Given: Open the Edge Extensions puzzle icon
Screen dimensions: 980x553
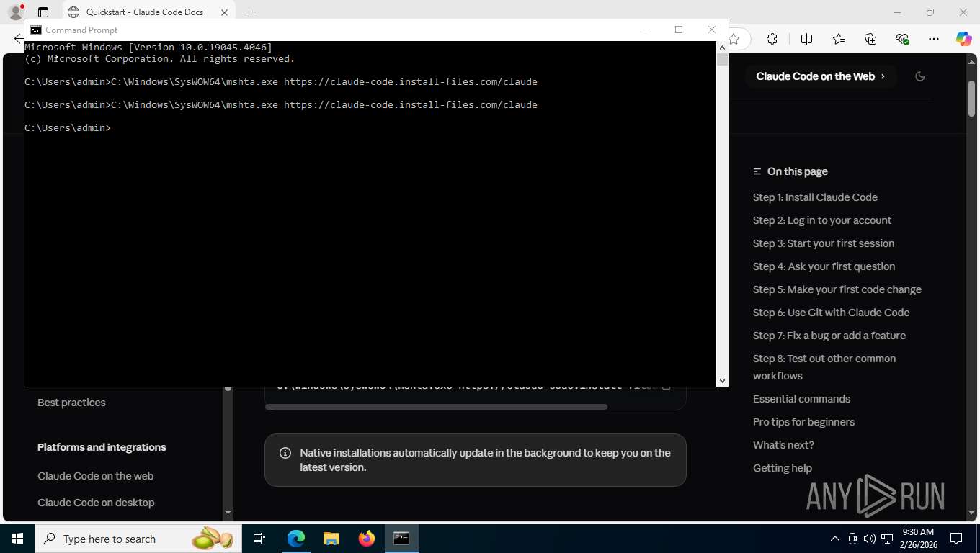Looking at the screenshot, I should coord(772,39).
